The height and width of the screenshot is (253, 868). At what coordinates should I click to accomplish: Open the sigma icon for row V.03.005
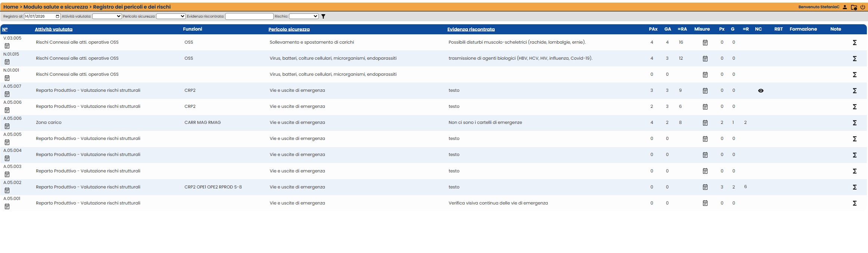click(855, 43)
